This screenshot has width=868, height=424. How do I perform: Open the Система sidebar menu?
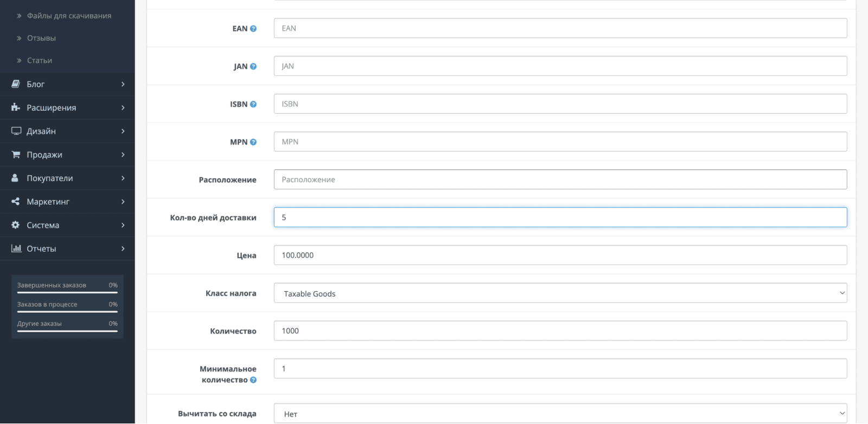pos(67,225)
